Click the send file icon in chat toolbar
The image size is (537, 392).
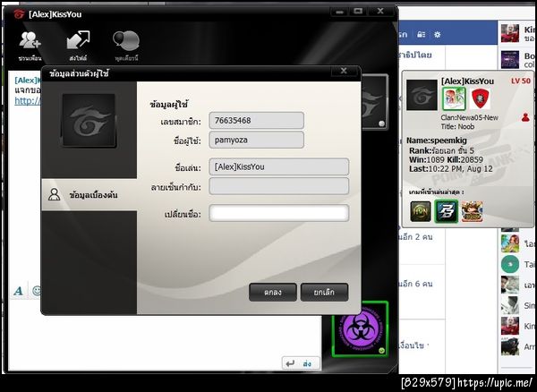[78, 40]
